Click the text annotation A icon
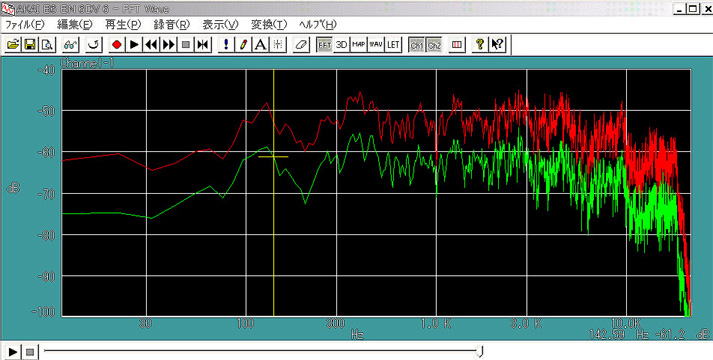 [x=261, y=45]
